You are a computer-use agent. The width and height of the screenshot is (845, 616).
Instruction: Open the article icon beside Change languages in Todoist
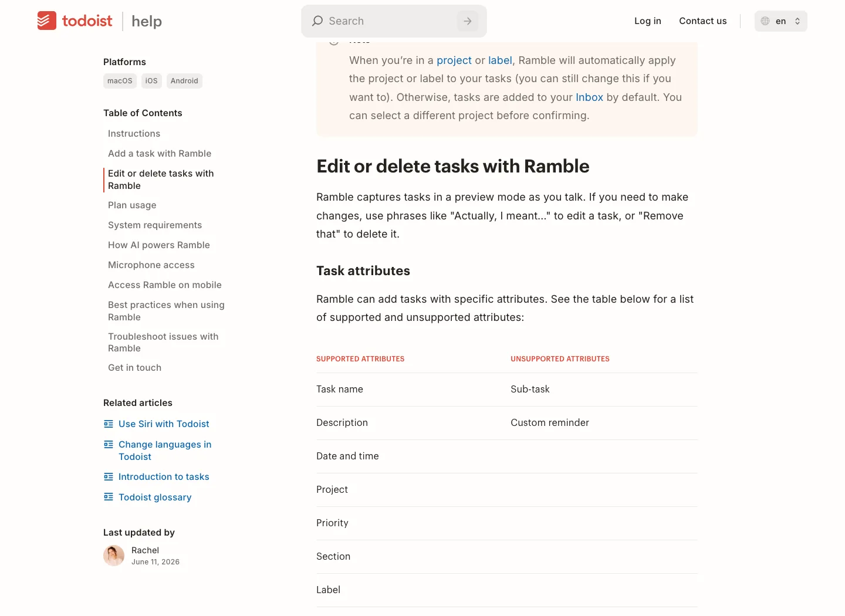[109, 444]
